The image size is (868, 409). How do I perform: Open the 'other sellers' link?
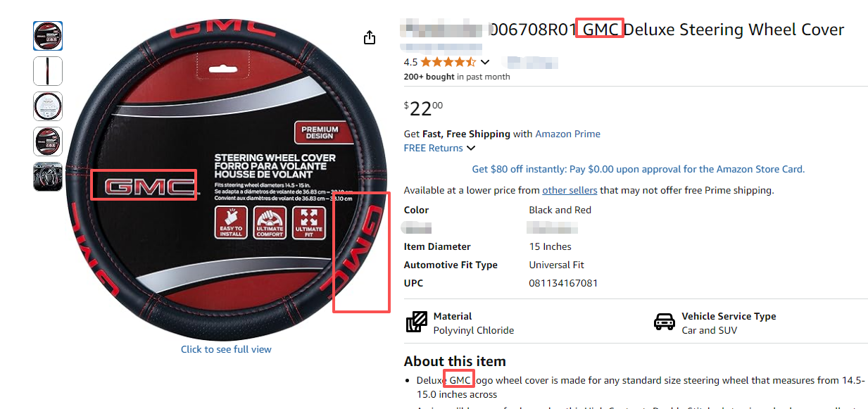570,190
